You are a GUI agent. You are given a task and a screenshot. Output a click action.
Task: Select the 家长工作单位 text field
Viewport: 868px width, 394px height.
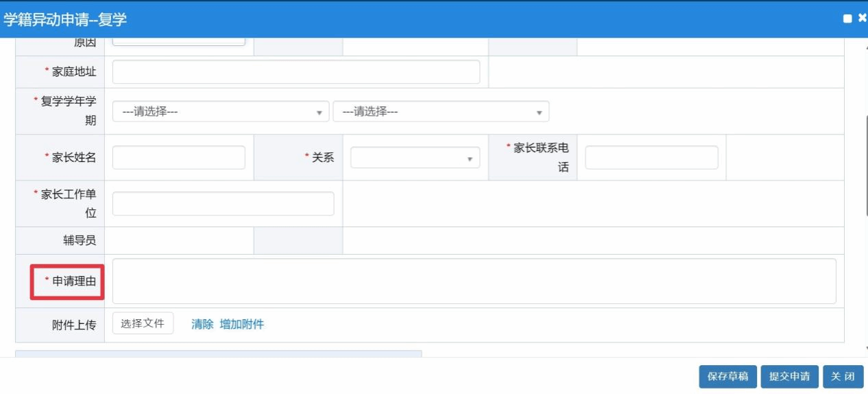pos(223,204)
